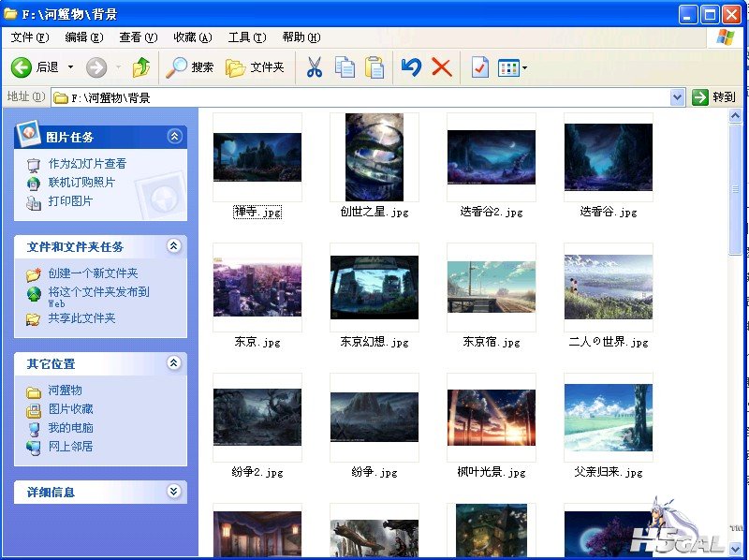Click the Paste clipboard icon
This screenshot has height=560, width=749.
point(374,67)
